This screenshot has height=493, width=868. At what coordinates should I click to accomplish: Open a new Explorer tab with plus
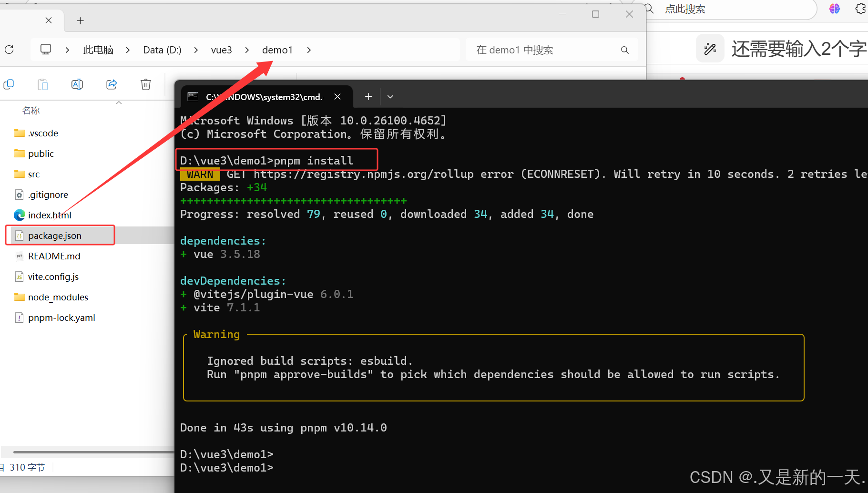[81, 21]
